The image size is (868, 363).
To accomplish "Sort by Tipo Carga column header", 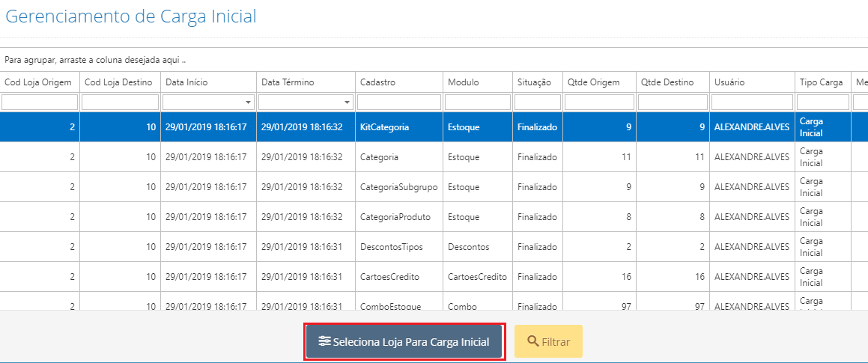I will [x=822, y=82].
